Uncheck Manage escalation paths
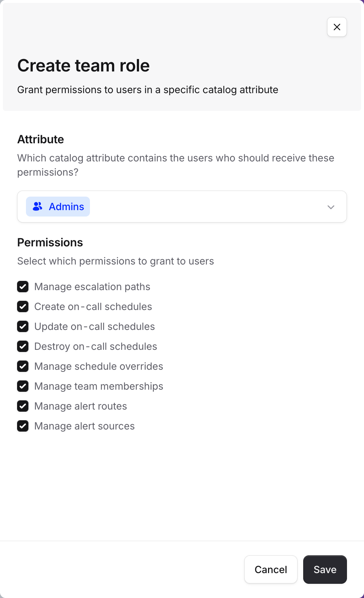364x598 pixels. tap(23, 287)
